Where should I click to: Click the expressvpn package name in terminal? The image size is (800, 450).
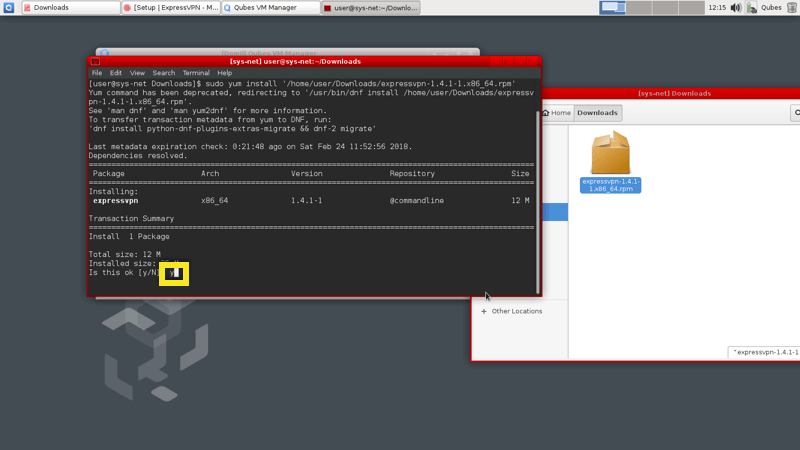(115, 201)
